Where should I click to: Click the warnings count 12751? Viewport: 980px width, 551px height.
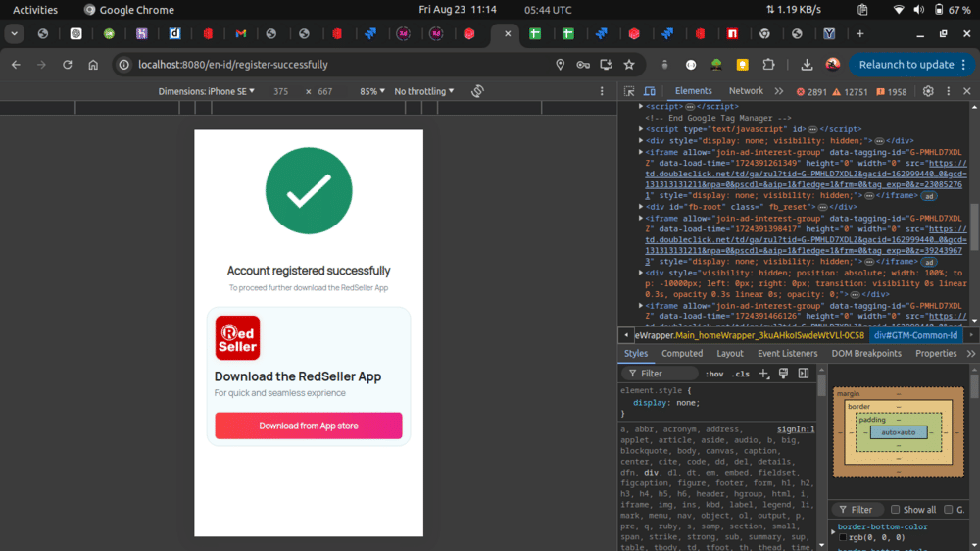click(850, 92)
